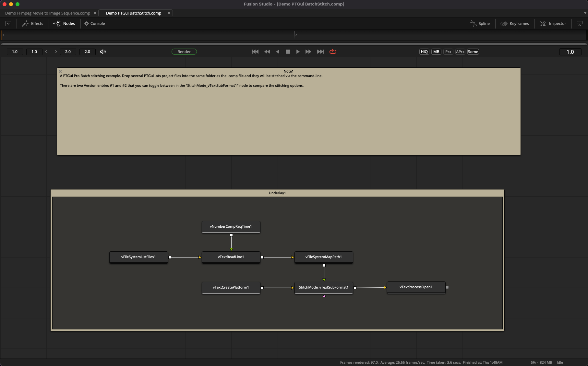588x366 pixels.
Task: Play the comp forward
Action: pos(298,52)
